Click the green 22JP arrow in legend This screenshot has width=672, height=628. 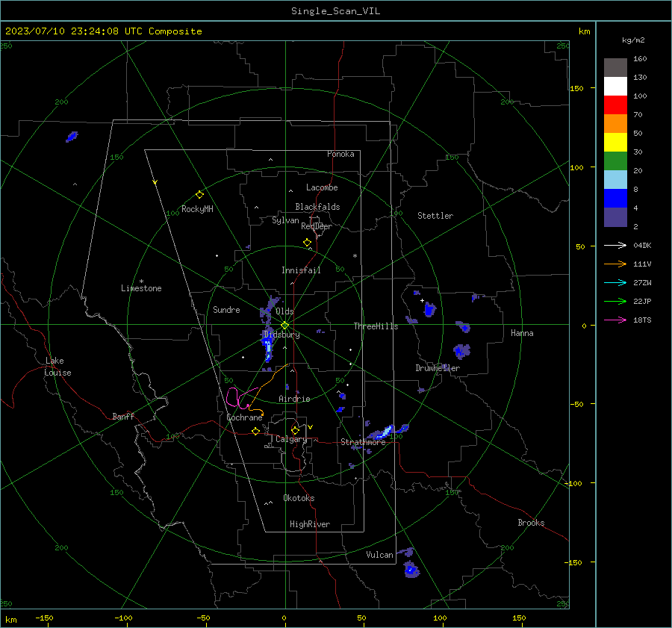[x=615, y=302]
